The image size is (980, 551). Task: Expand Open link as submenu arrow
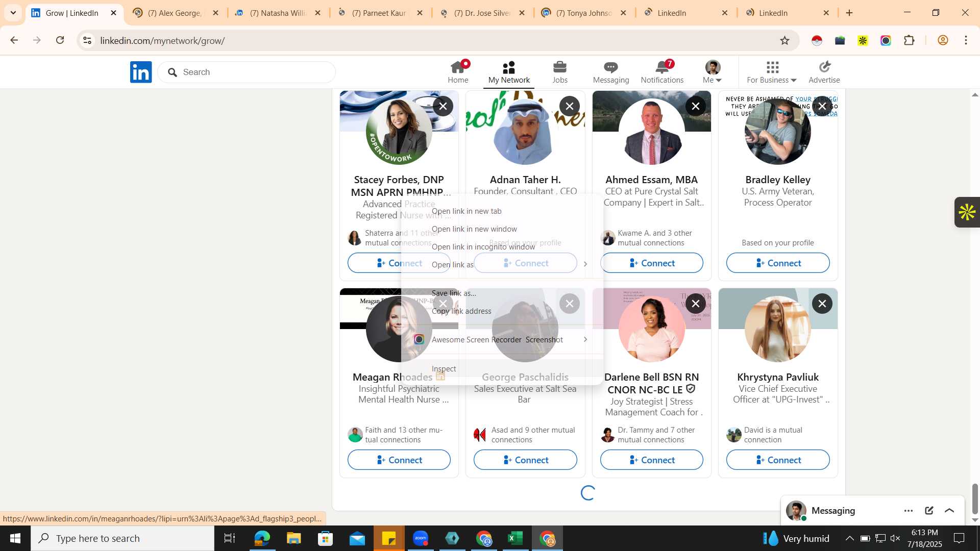point(585,264)
